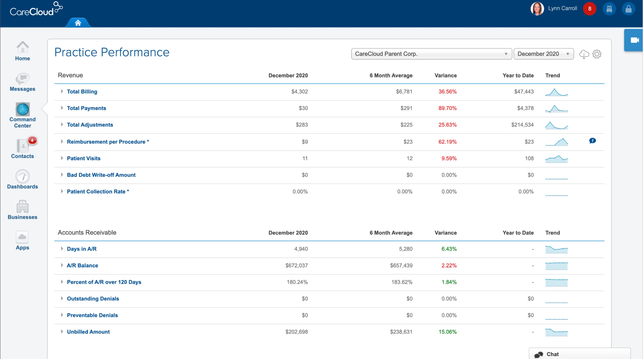Open the settings gear icon
This screenshot has height=359, width=644.
pos(597,54)
